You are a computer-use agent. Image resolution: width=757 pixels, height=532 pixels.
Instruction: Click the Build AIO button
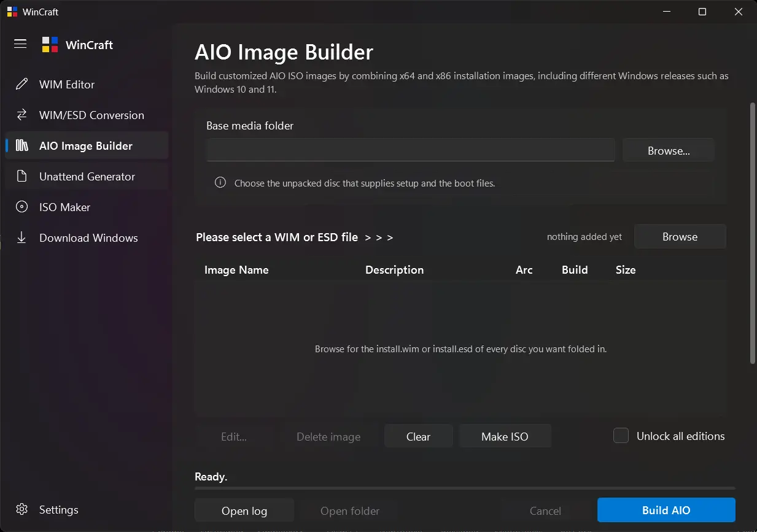[x=666, y=511]
